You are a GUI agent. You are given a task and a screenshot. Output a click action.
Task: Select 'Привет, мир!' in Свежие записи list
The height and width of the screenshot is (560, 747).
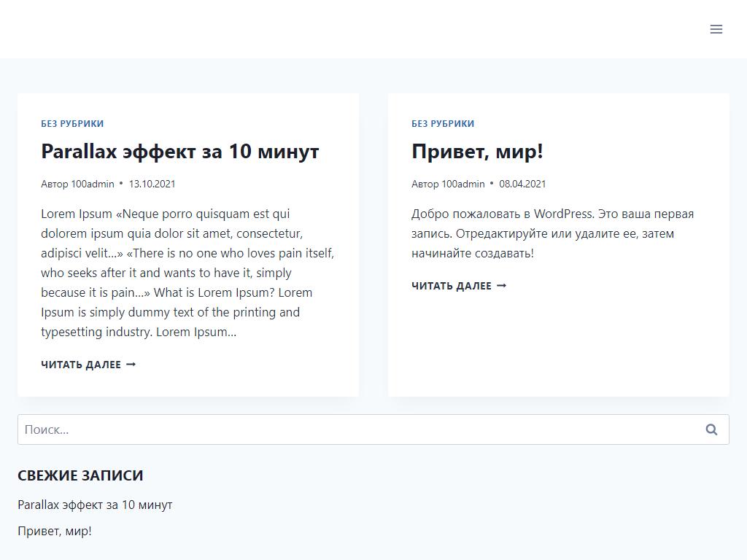tap(55, 531)
